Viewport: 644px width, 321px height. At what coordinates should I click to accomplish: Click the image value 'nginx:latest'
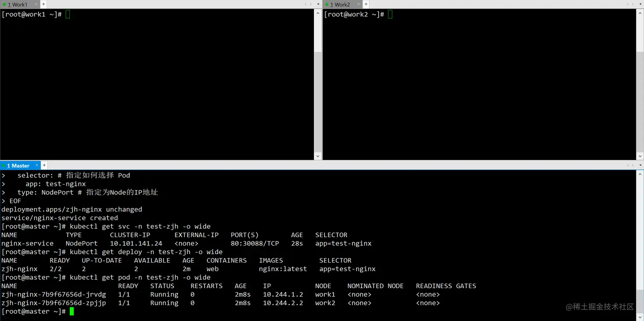tap(283, 269)
